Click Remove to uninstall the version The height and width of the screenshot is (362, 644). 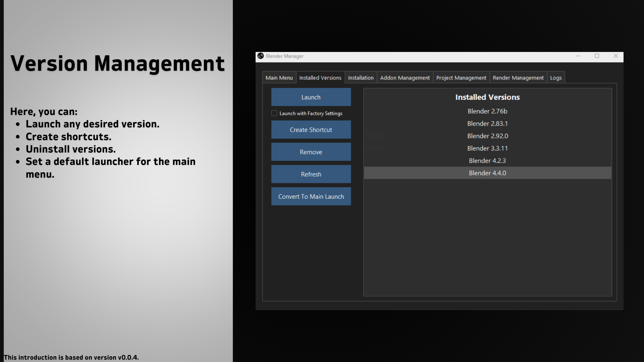(x=311, y=152)
